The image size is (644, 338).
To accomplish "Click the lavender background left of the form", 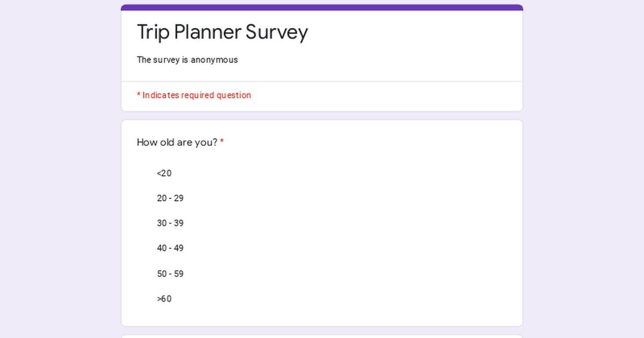I will (x=60, y=169).
